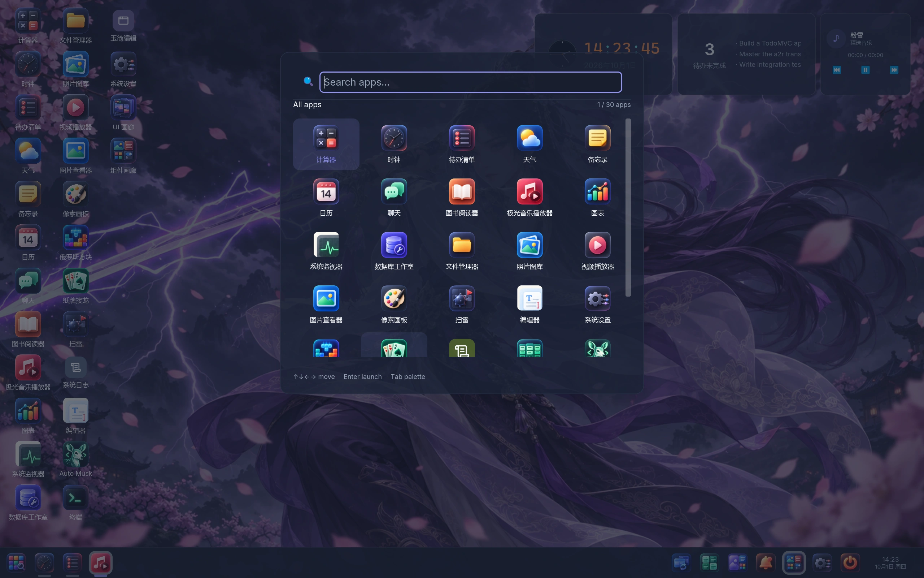Open 系统日志 desktop shortcut
This screenshot has width=924, height=578.
(75, 373)
